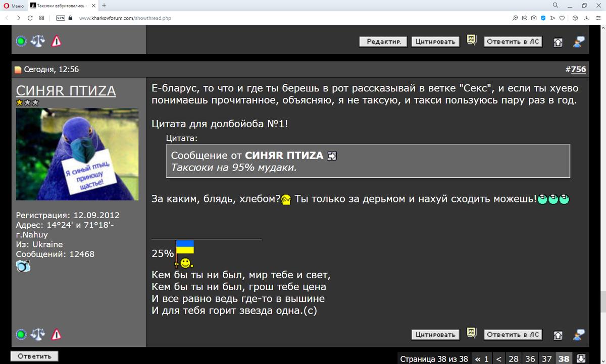
Task: Click the Редактир. button in upper post
Action: click(383, 42)
